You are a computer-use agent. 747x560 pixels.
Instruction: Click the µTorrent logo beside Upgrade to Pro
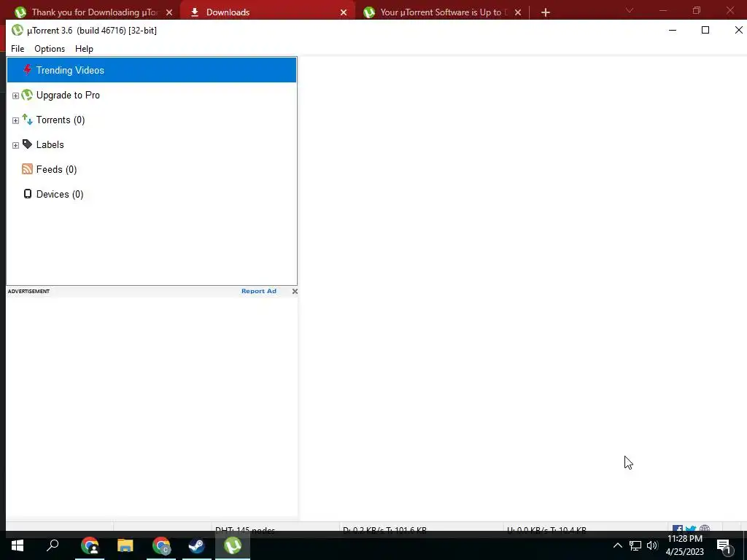pyautogui.click(x=27, y=95)
